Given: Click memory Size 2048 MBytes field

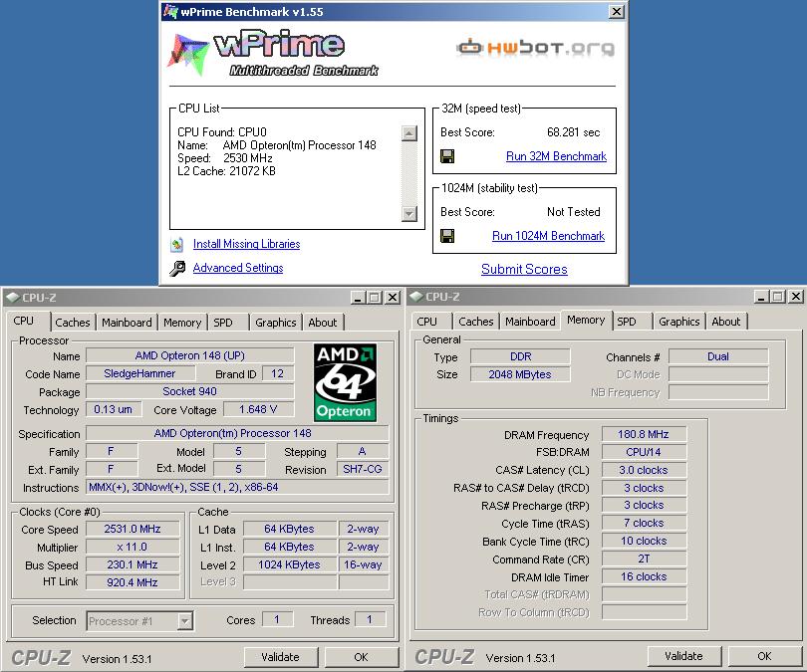Looking at the screenshot, I should tap(520, 374).
